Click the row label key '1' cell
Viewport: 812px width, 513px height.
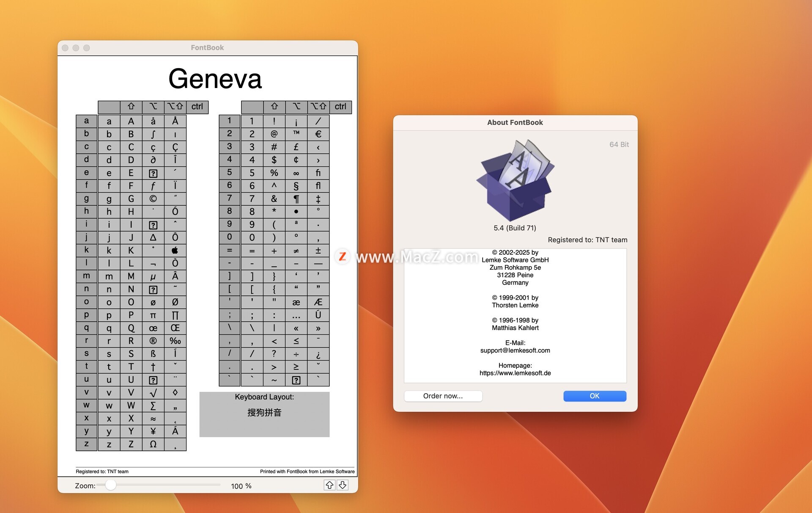230,121
